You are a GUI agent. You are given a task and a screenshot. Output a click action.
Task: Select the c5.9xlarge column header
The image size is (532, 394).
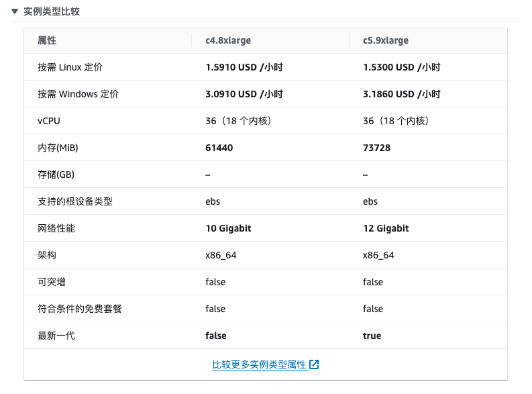click(x=386, y=40)
